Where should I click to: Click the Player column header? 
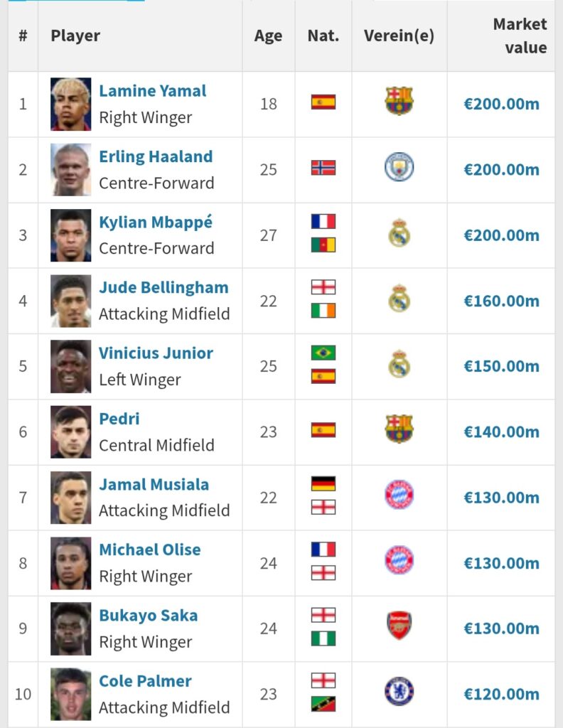tap(75, 36)
